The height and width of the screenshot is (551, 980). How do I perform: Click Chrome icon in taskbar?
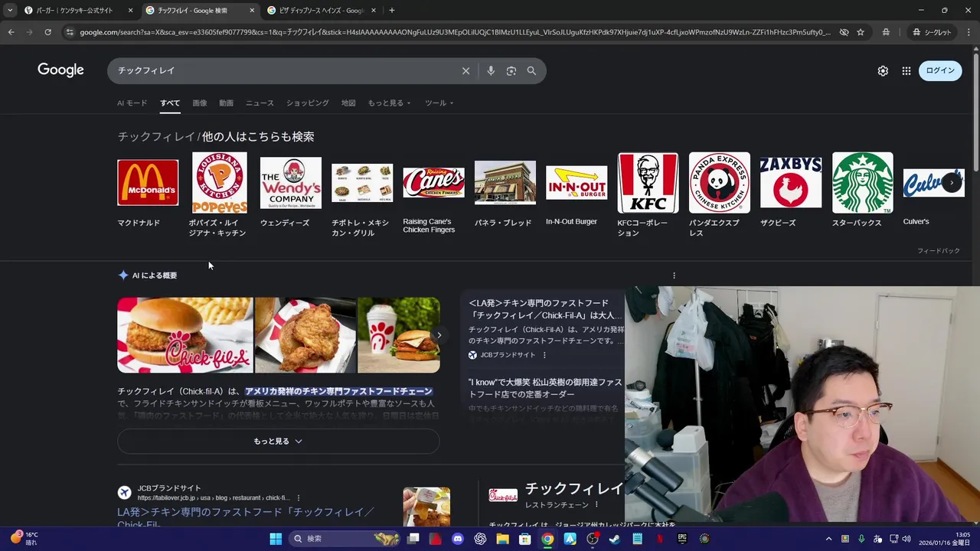[x=547, y=539]
